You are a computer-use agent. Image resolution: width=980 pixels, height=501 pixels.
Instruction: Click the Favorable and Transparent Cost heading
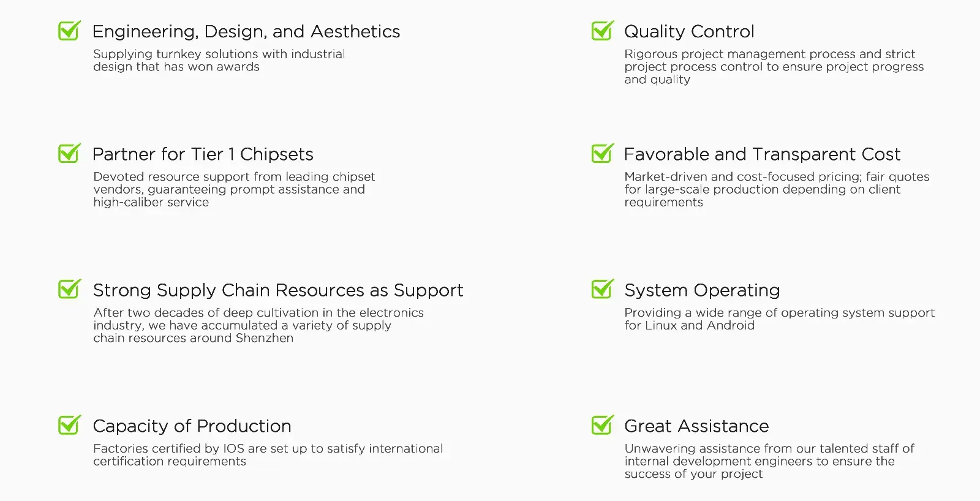point(762,154)
